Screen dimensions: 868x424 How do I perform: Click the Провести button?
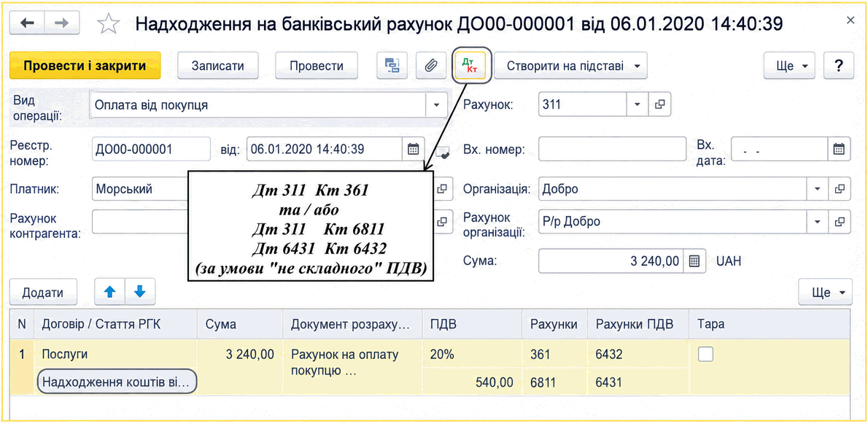point(317,66)
